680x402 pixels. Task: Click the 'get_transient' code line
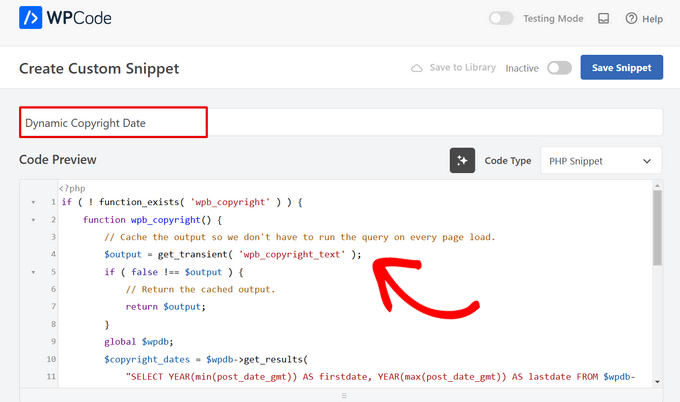tap(232, 255)
